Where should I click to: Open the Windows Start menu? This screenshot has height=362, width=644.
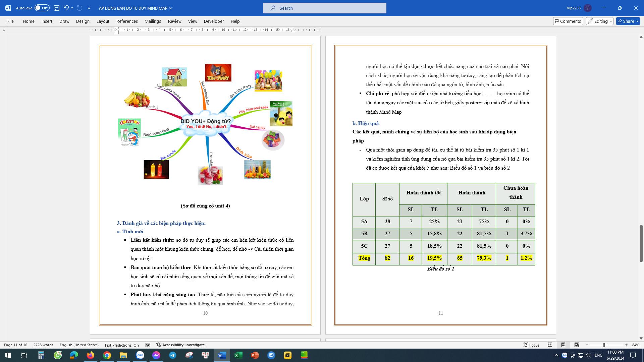[x=8, y=355]
